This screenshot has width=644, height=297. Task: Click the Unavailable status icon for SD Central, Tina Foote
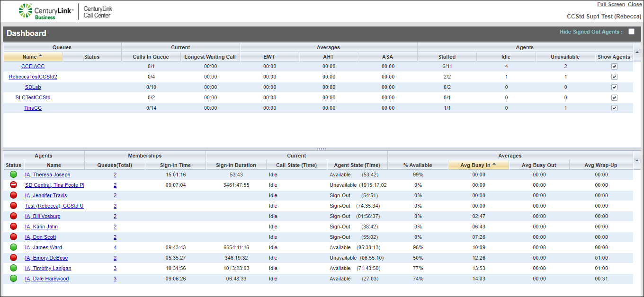pyautogui.click(x=13, y=185)
